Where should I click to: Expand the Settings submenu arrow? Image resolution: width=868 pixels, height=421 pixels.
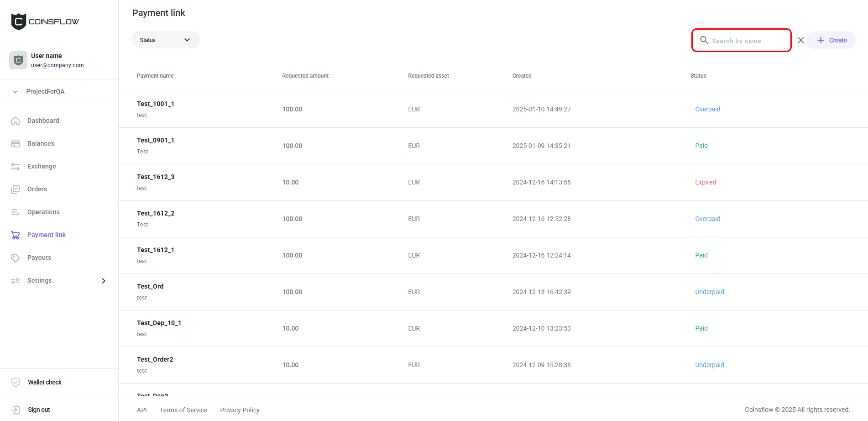click(x=104, y=281)
